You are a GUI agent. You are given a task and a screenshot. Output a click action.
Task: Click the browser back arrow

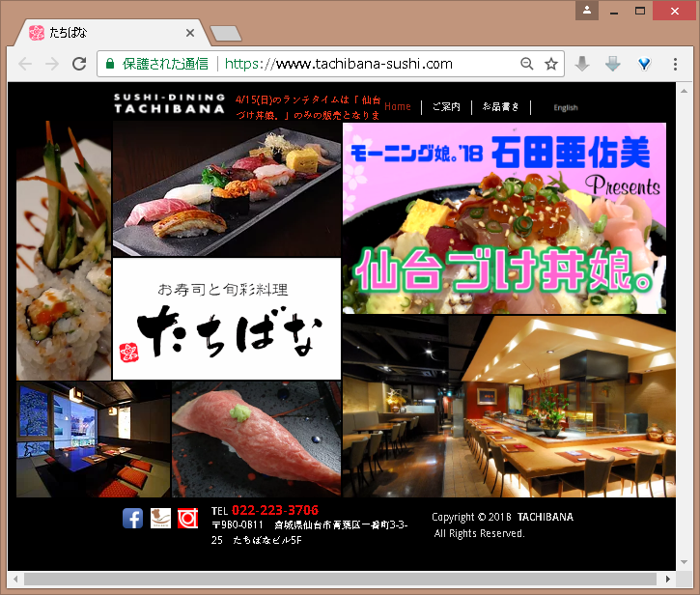25,65
